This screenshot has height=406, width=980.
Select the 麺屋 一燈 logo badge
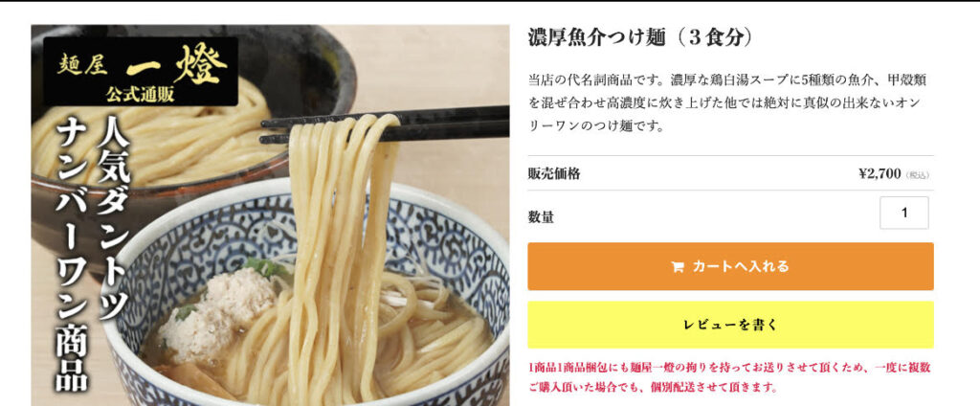point(141,71)
